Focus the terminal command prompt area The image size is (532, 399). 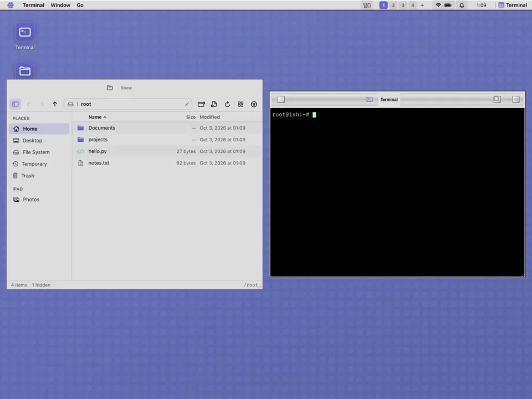(397, 192)
